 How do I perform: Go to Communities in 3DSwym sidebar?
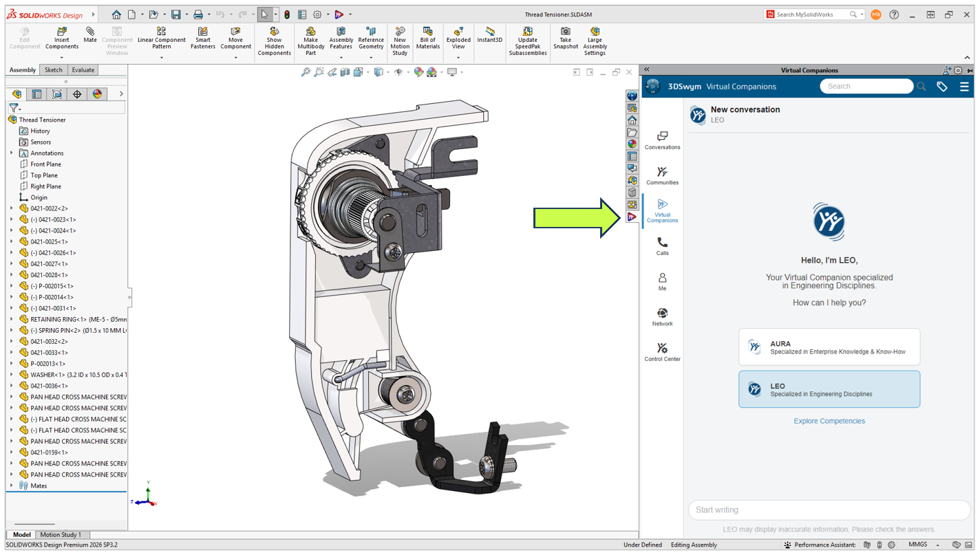point(662,175)
